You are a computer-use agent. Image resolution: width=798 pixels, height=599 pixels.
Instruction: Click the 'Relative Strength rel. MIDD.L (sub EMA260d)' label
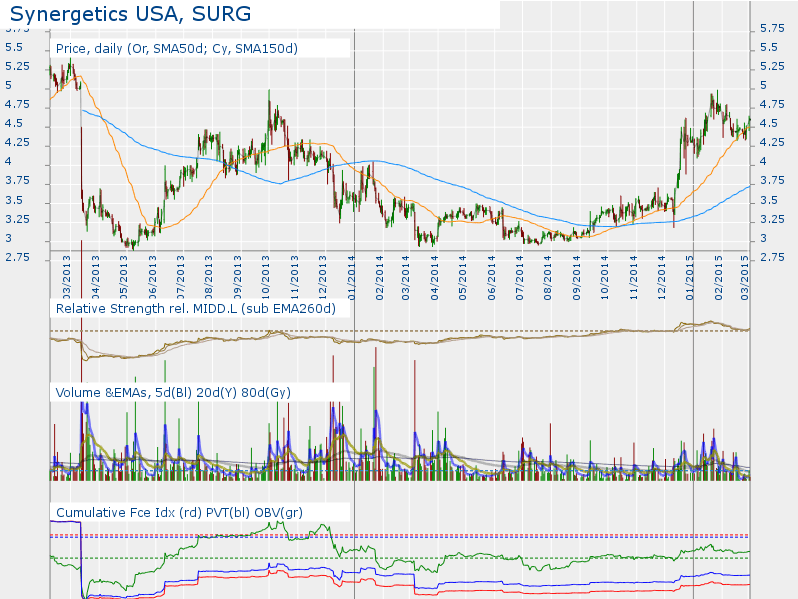[x=195, y=309]
